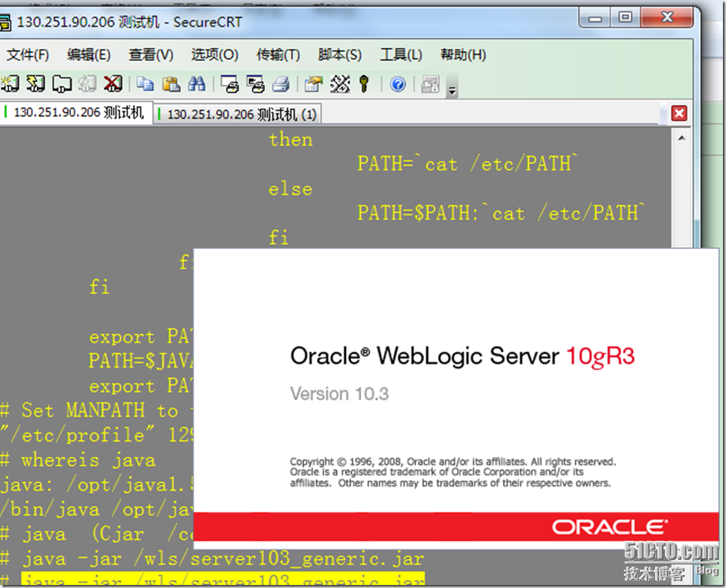Screen dimensions: 726x588
Task: Click the Disconnect red X icon
Action: coord(113,84)
